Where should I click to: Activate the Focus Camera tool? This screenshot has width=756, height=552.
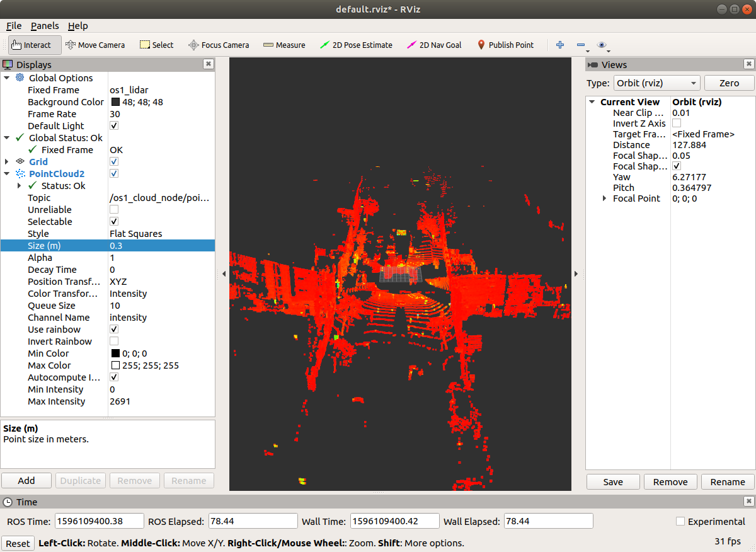[x=219, y=45]
